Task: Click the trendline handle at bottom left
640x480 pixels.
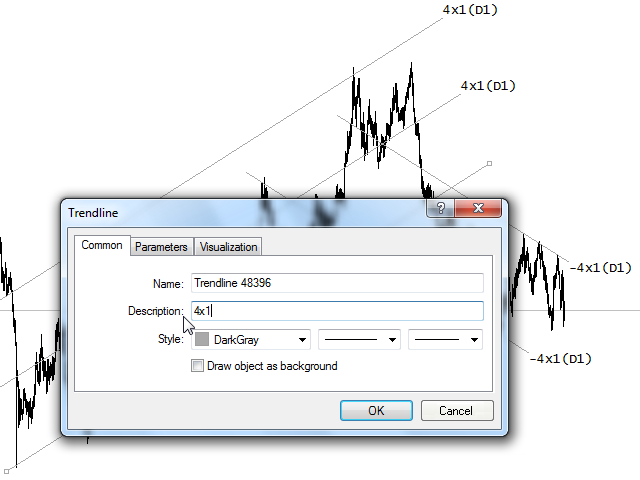Action: (7, 471)
